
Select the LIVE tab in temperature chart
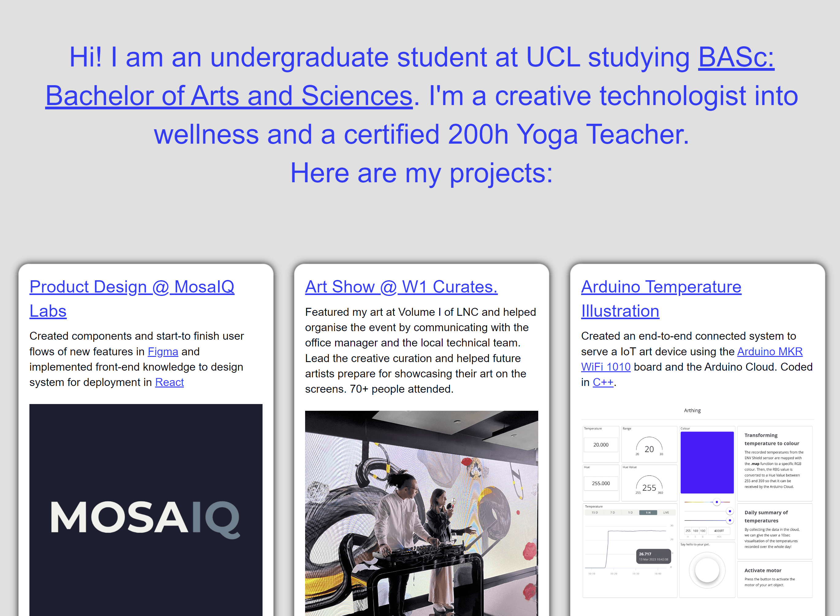pyautogui.click(x=666, y=512)
